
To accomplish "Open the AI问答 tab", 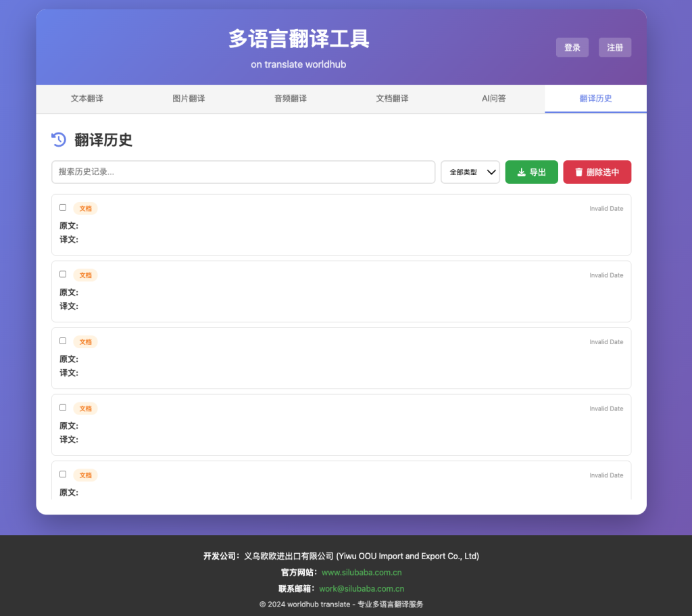I will (x=493, y=99).
